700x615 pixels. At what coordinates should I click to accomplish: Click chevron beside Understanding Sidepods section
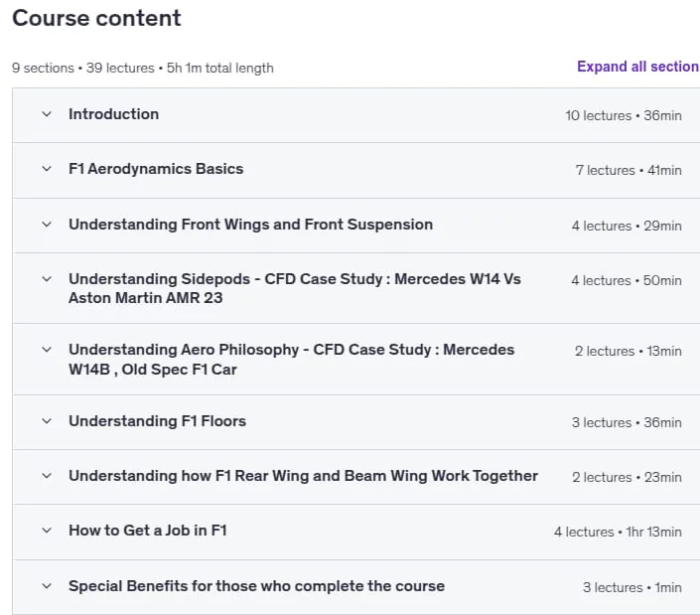pos(47,279)
